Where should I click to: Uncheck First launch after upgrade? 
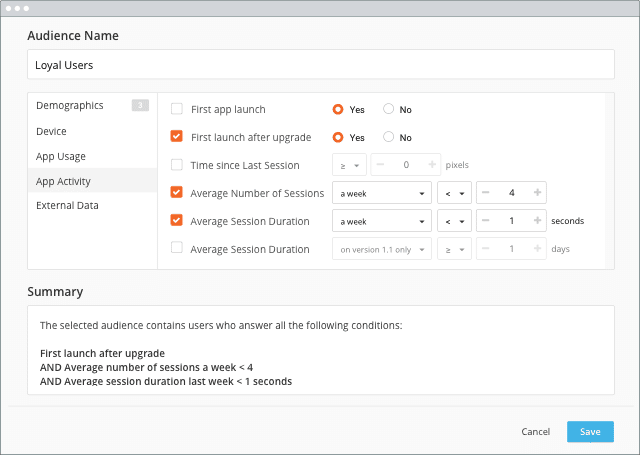pos(176,136)
